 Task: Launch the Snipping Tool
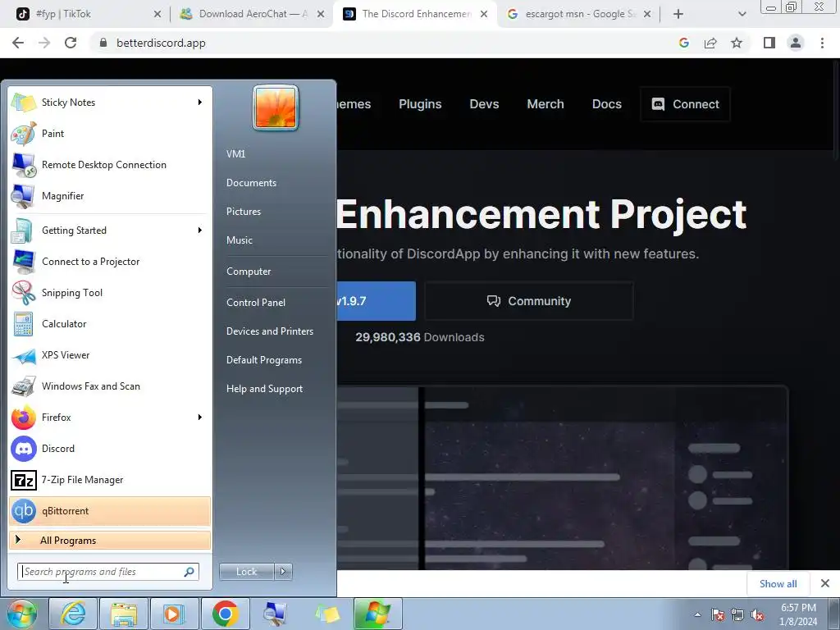pyautogui.click(x=110, y=293)
